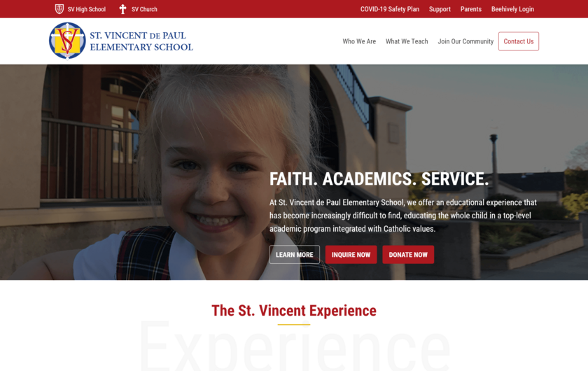The width and height of the screenshot is (588, 371).
Task: Open the SV Church link
Action: (144, 9)
